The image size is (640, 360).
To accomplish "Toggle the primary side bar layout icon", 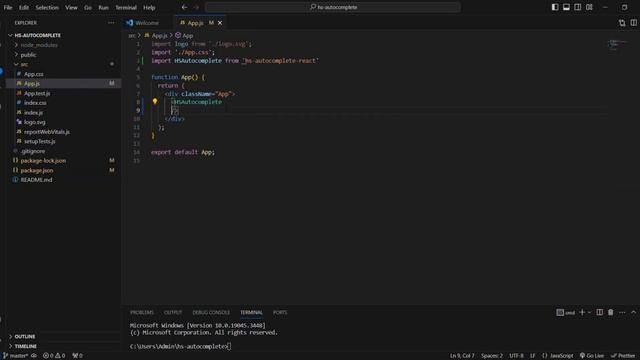I will tap(555, 7).
